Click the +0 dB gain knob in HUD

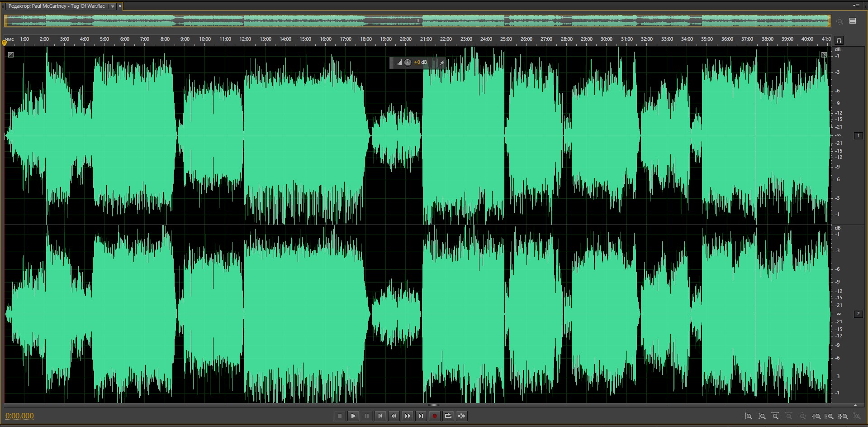coord(408,62)
